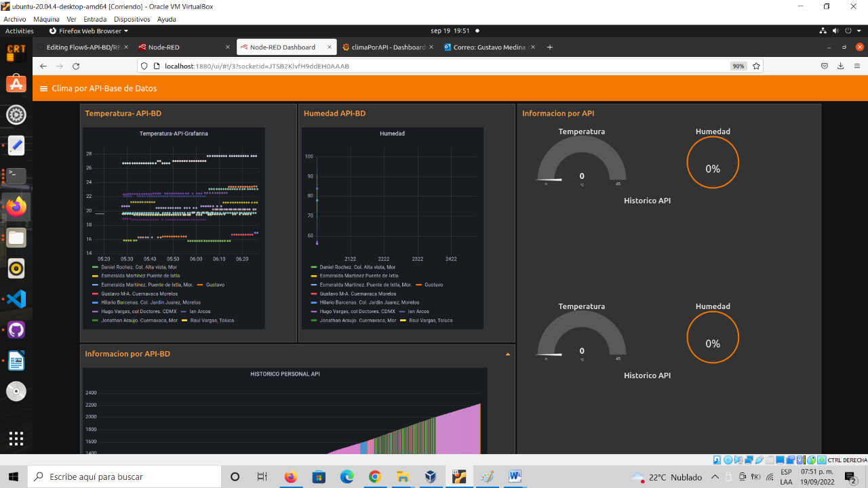This screenshot has width=868, height=488.
Task: Expand hidden icons in the Windows system tray
Action: [x=715, y=476]
